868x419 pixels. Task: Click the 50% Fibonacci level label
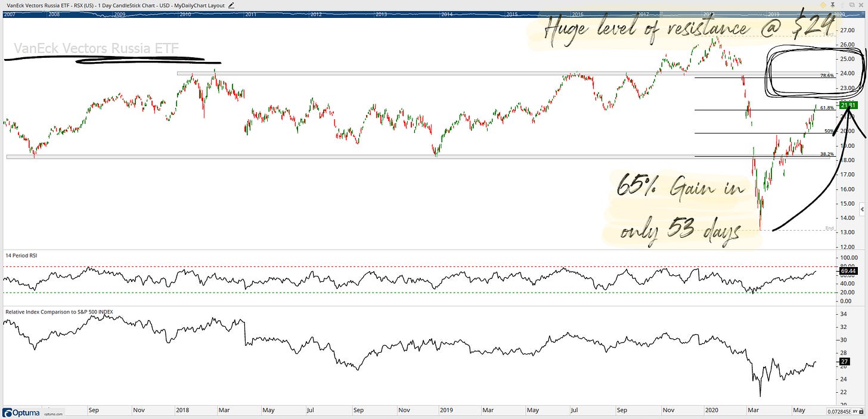pyautogui.click(x=829, y=131)
